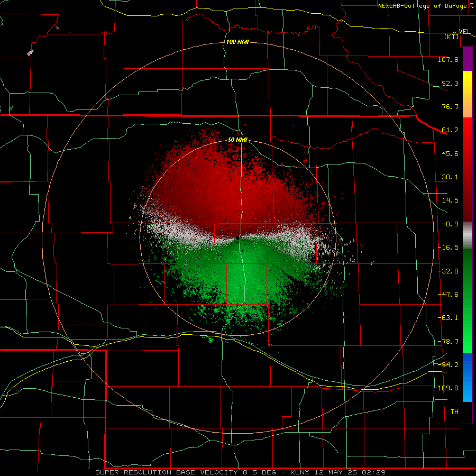The image size is (476, 476).
Task: Click the 14.5 velocity scale value
Action: point(450,200)
